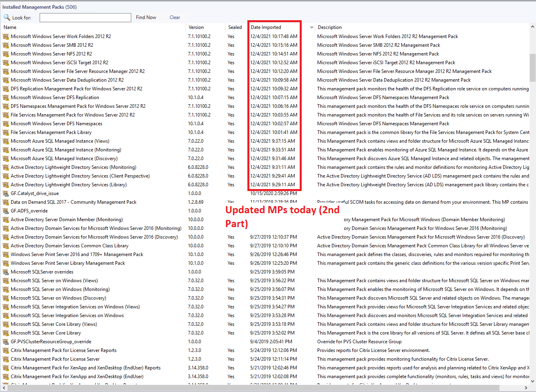This screenshot has height=392, width=536.
Task: Sort by Date Imported column header
Action: tap(266, 27)
